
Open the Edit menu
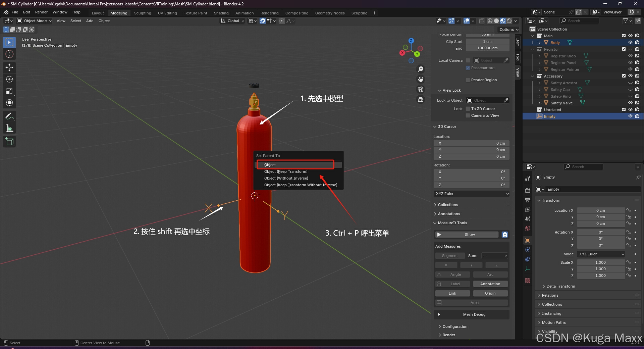[x=26, y=12]
